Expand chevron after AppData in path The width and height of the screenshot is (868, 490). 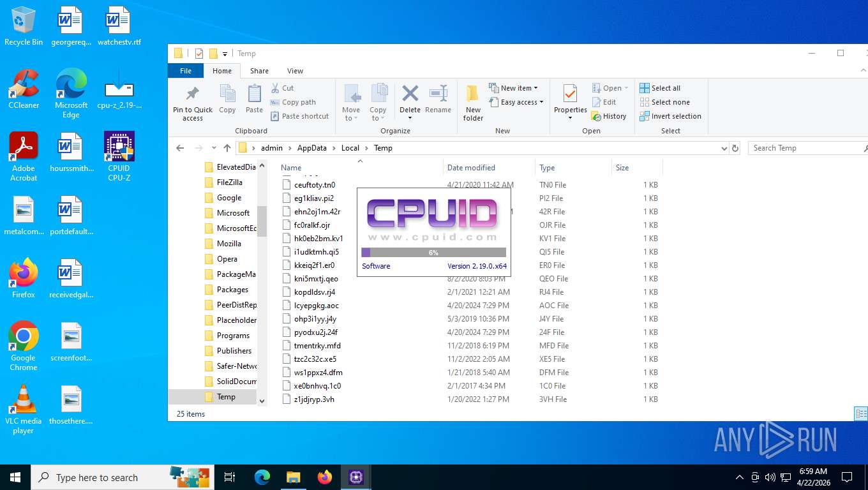pos(334,148)
